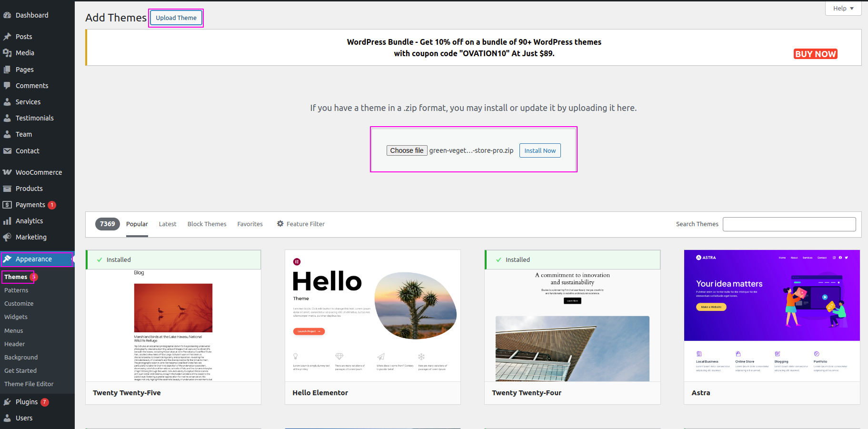Click the Astra theme name
The image size is (868, 429).
click(701, 393)
